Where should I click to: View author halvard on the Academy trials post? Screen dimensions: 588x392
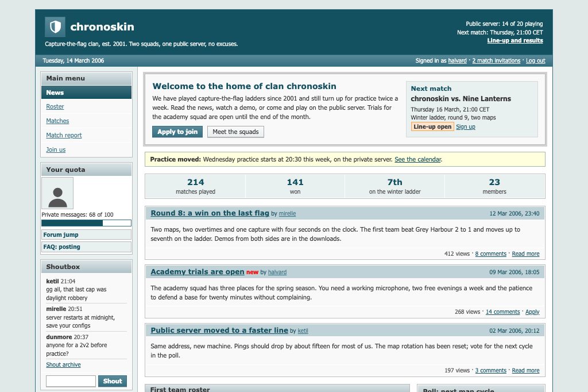(x=277, y=272)
